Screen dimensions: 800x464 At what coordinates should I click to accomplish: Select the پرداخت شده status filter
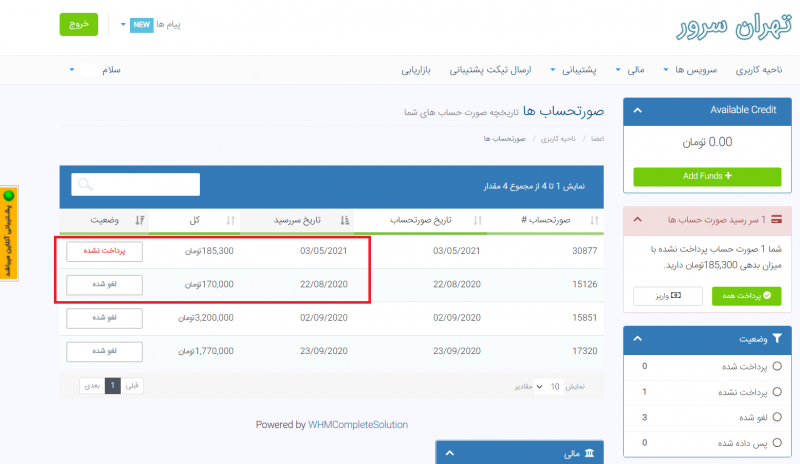point(776,367)
